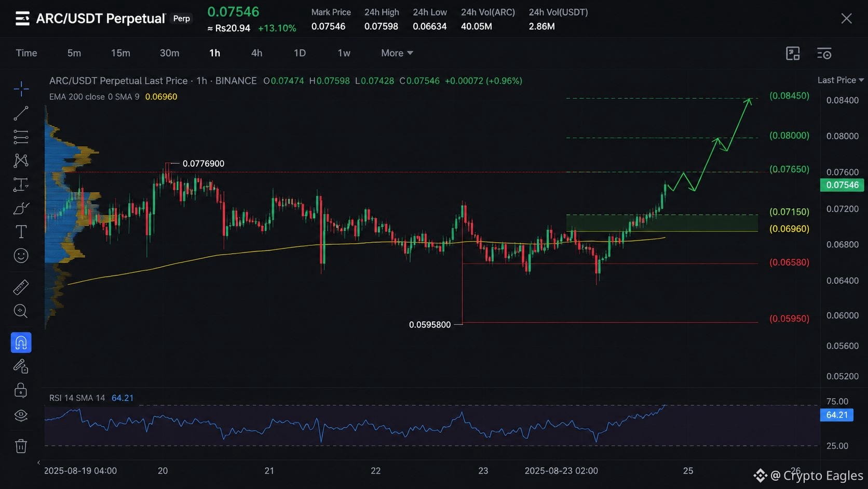
Task: Select the 1h timeframe
Action: pos(214,53)
